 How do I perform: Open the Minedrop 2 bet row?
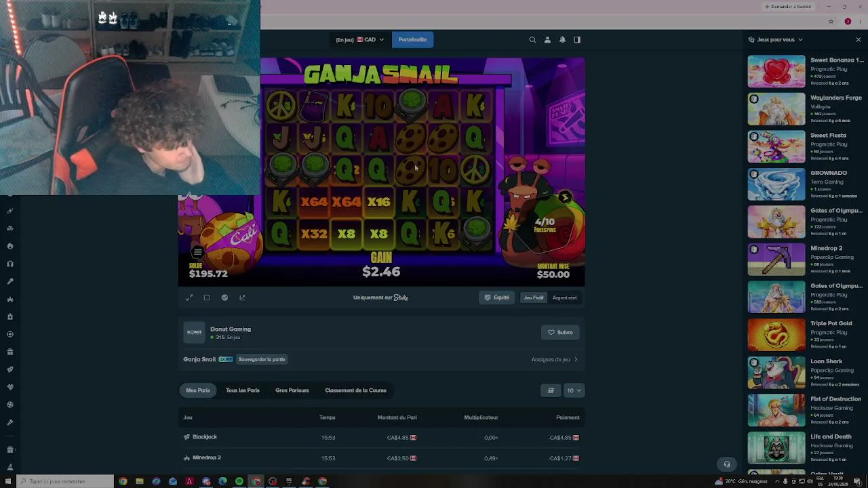(381, 458)
